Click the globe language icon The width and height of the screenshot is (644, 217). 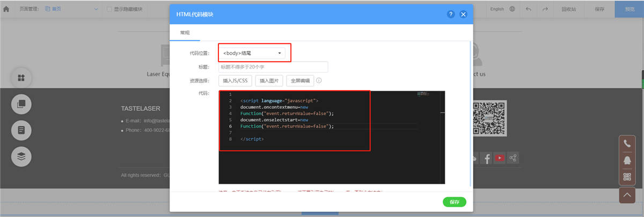tap(513, 9)
